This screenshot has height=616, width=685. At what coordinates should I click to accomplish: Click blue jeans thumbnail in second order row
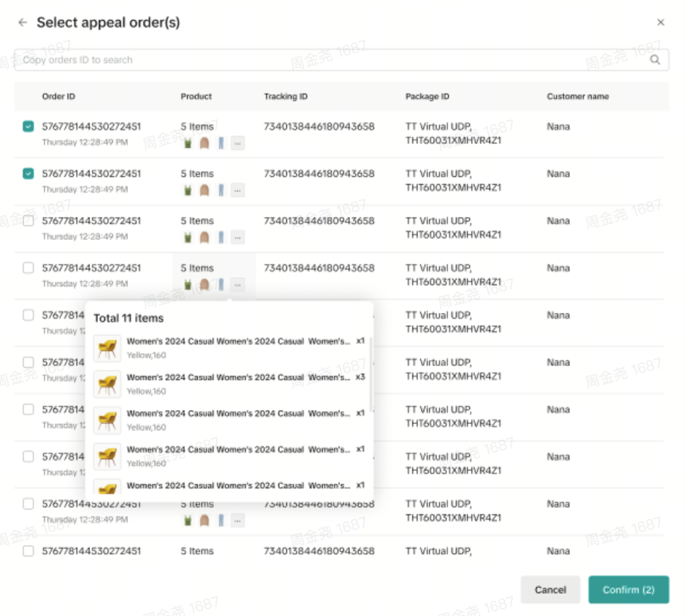click(221, 190)
